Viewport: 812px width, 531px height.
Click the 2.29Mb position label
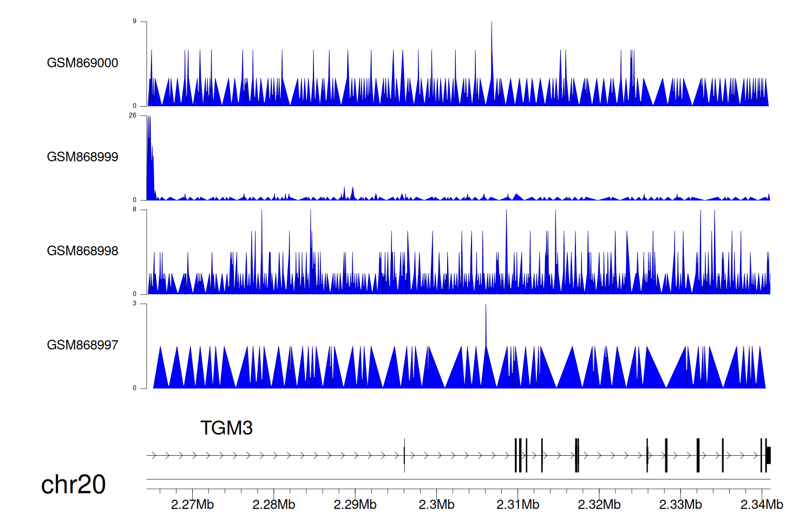click(355, 505)
